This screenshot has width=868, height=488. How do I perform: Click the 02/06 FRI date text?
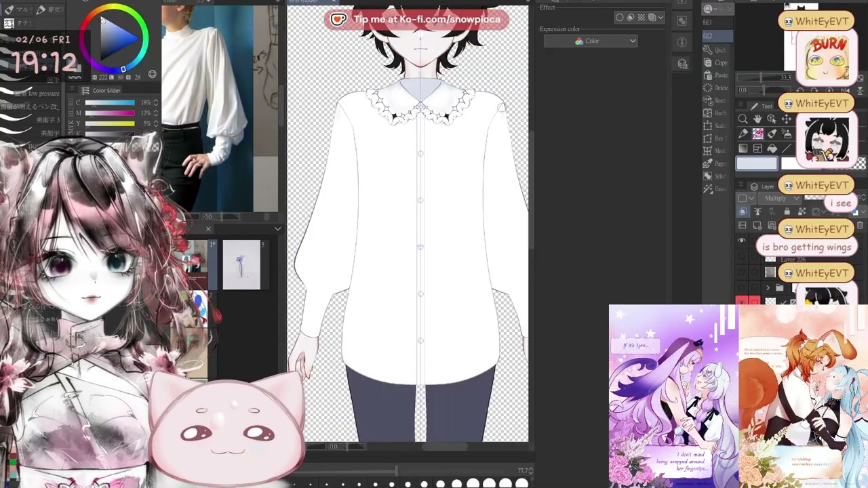point(43,40)
